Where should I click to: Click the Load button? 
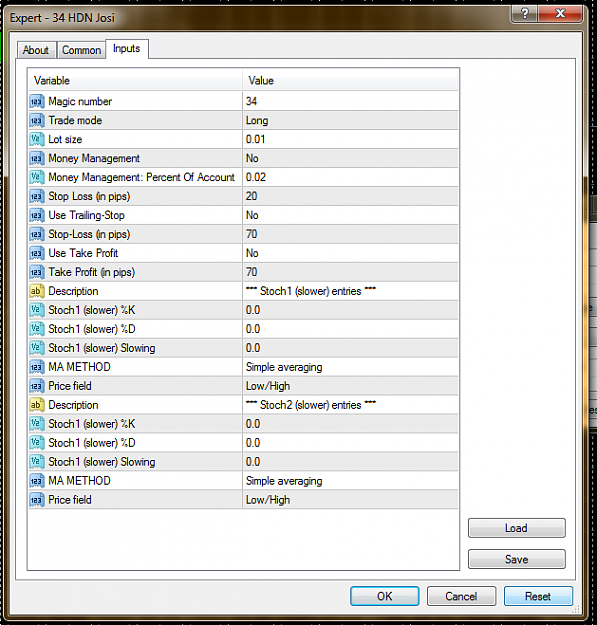point(516,528)
